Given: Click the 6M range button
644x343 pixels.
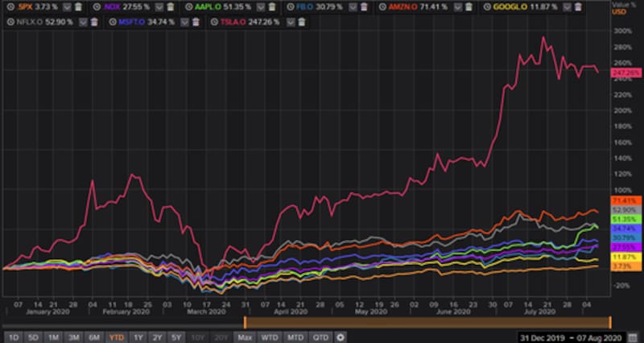Looking at the screenshot, I should [95, 337].
